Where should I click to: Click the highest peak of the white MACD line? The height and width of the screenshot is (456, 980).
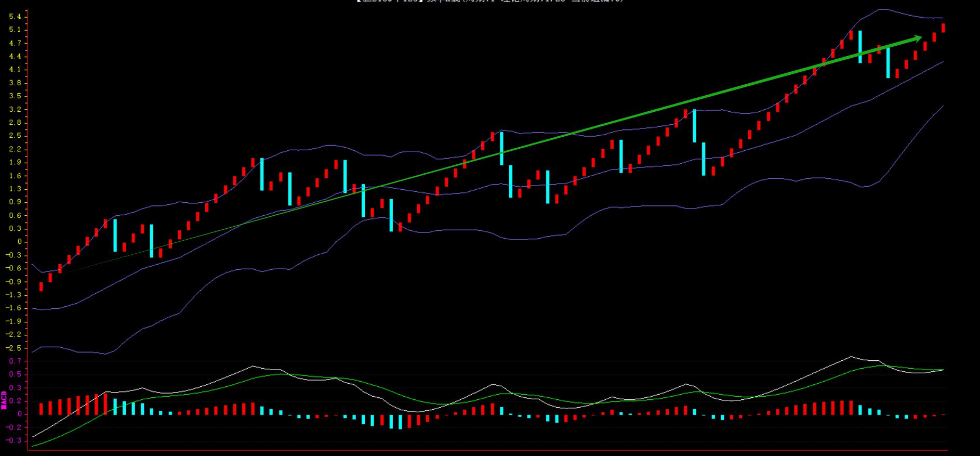851,357
